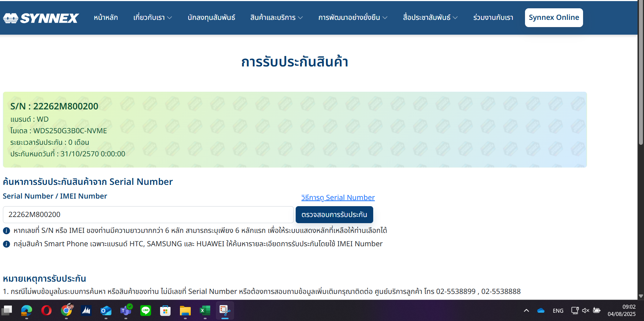644x321 pixels.
Task: Open LINE app from the taskbar
Action: click(146, 311)
